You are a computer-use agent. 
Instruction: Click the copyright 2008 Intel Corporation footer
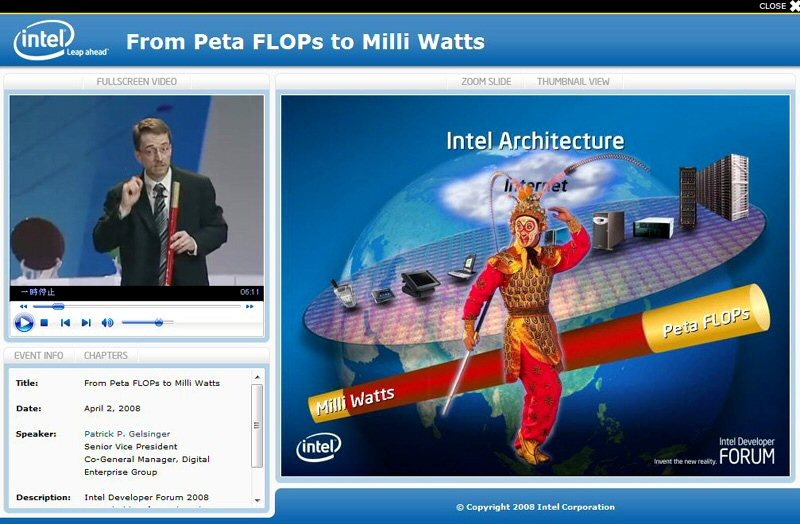[x=535, y=507]
